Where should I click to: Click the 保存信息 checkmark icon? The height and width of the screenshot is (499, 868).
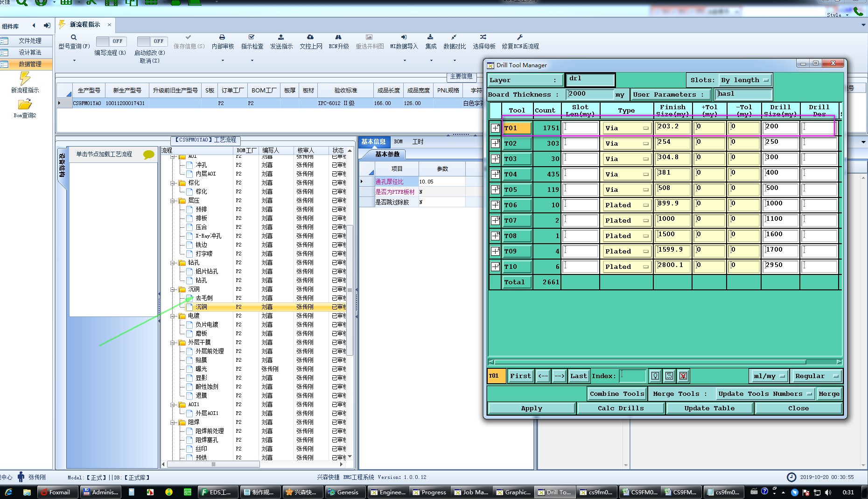pos(189,37)
